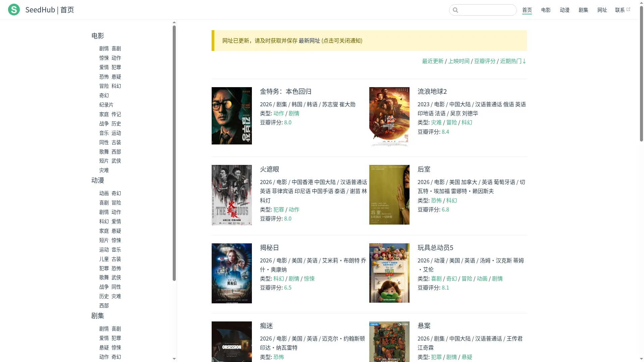This screenshot has width=644, height=362.
Task: Click sidebar scrollbar up arrow
Action: point(174,22)
